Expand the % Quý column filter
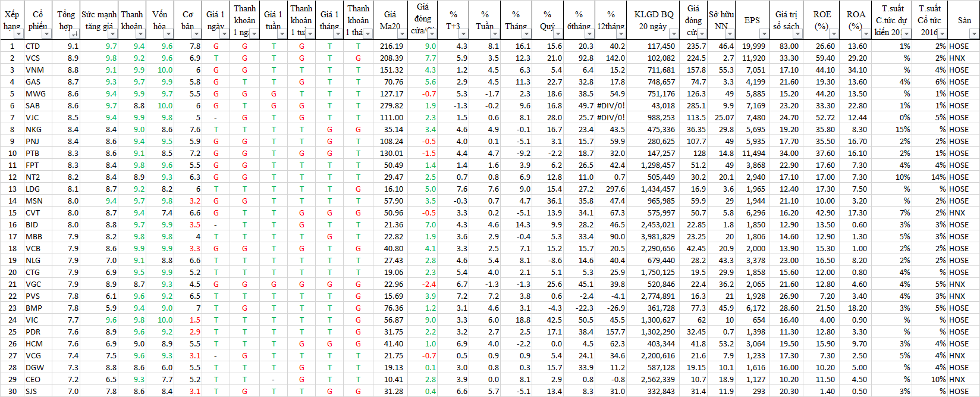 pos(557,35)
